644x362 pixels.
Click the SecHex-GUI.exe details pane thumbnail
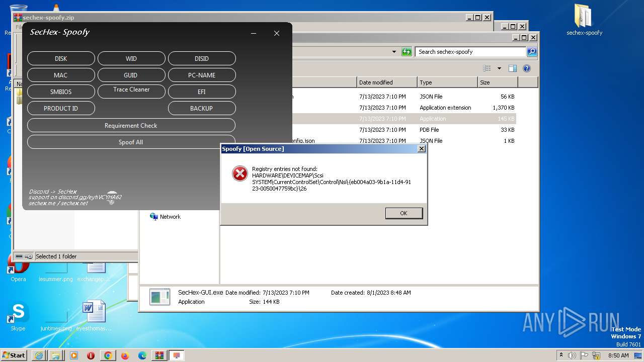click(x=160, y=297)
